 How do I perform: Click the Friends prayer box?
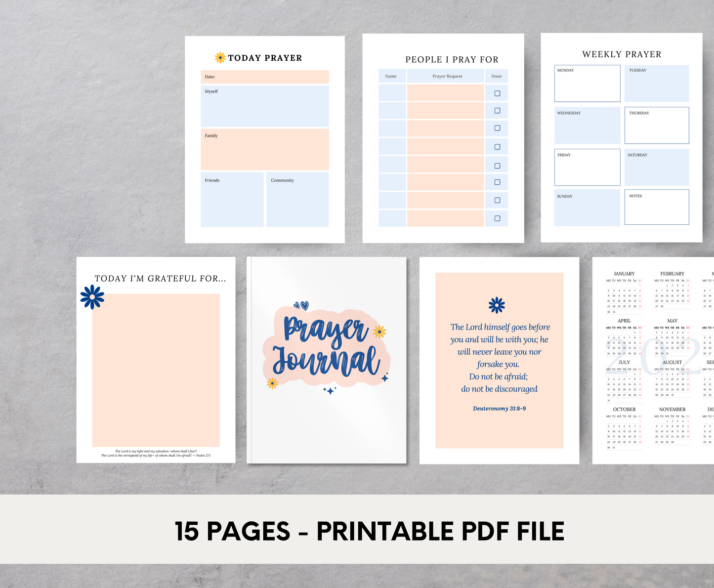coord(232,200)
